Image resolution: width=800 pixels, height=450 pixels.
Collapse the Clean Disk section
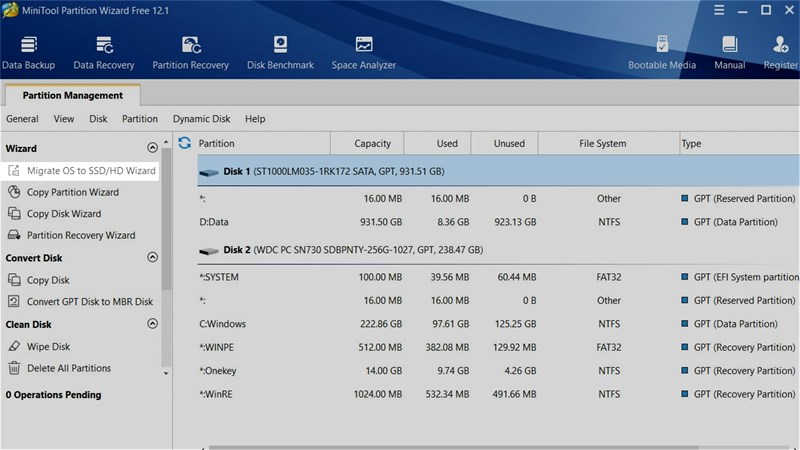click(152, 323)
